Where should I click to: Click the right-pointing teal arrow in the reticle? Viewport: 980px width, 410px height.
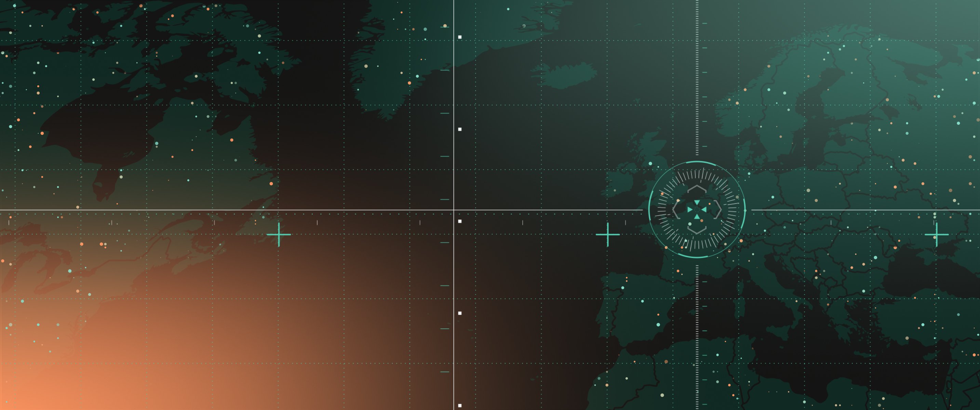pos(690,209)
